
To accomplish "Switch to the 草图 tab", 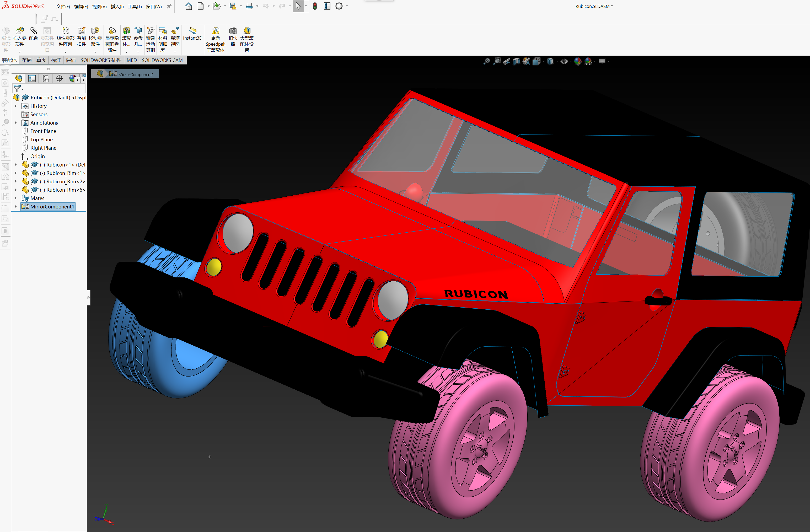I will point(41,60).
